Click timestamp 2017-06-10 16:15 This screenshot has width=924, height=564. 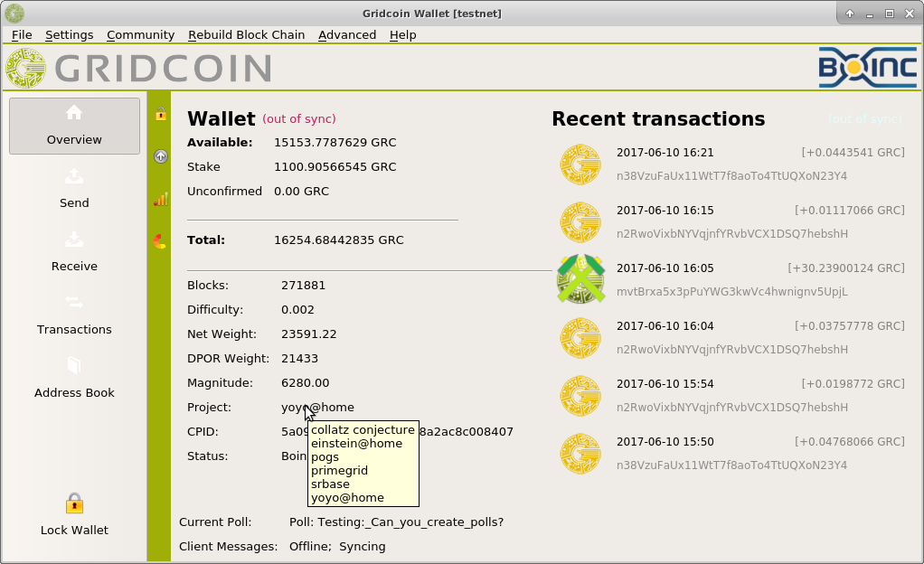(x=665, y=211)
